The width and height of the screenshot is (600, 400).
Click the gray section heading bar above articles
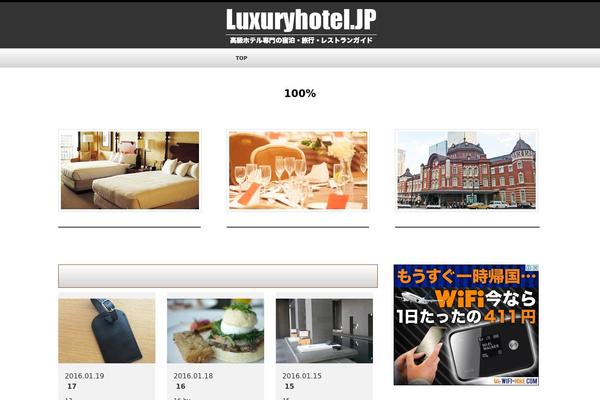click(218, 276)
